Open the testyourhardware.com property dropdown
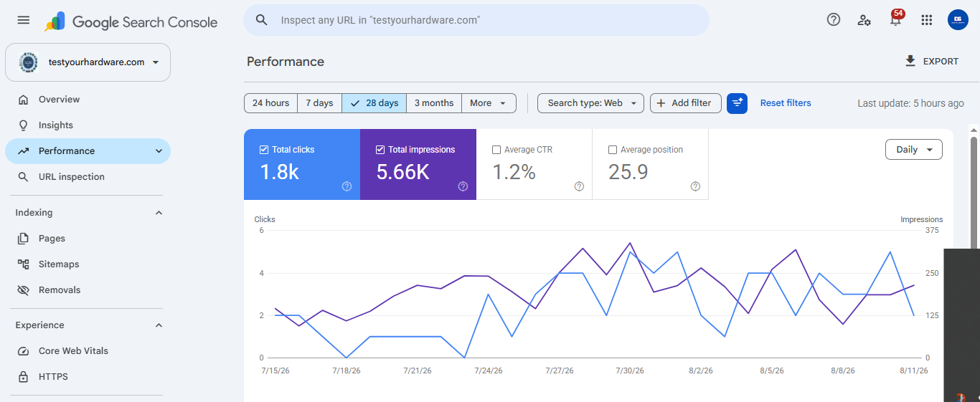This screenshot has width=980, height=402. coord(88,62)
